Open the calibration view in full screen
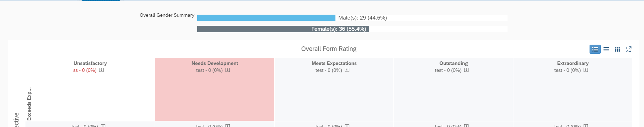The height and width of the screenshot is (127, 644). (629, 49)
